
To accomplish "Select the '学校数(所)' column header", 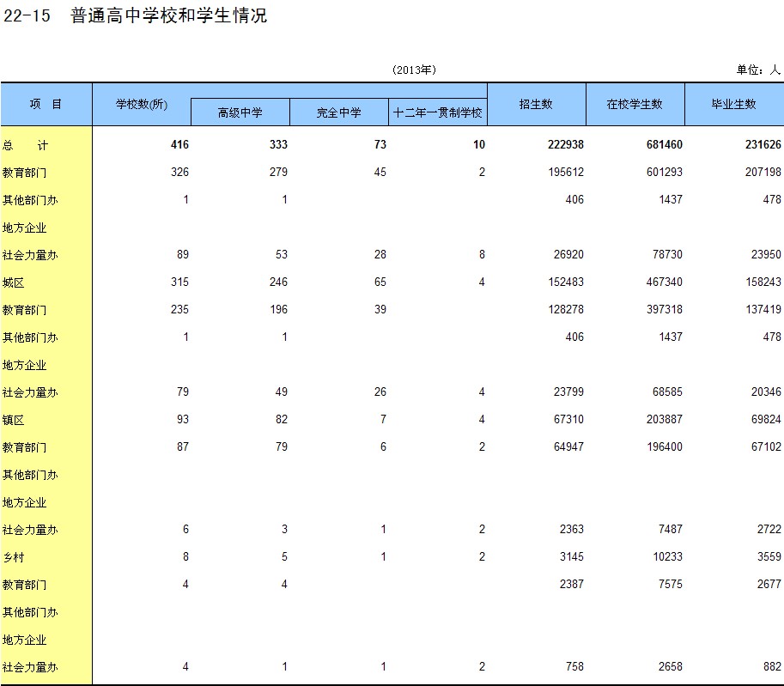I will pos(142,104).
